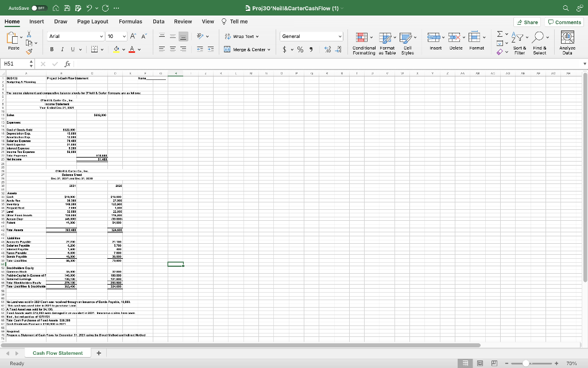Switch to the Draw tab
The image size is (588, 368).
coord(60,21)
